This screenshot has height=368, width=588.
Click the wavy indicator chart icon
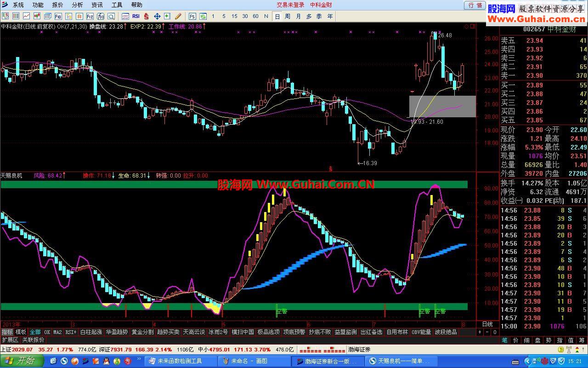[125, 16]
